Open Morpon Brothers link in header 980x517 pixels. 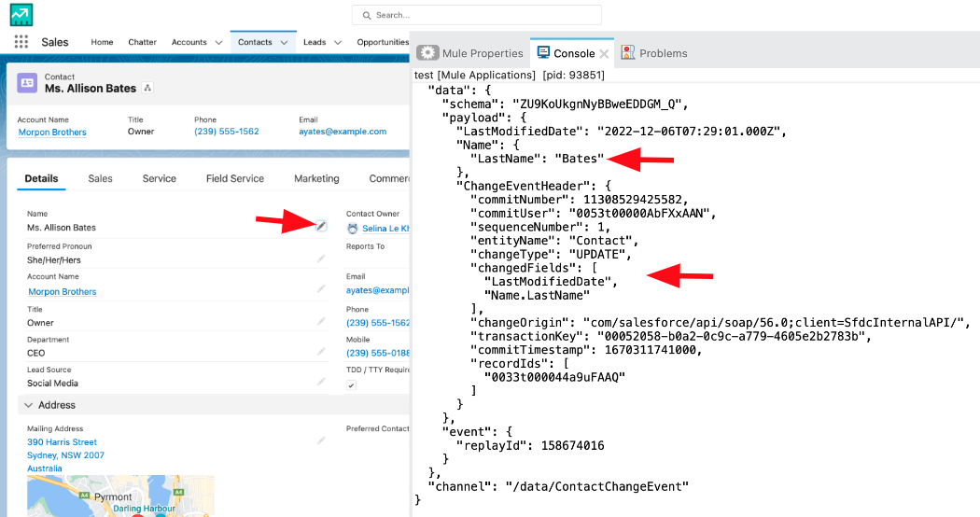(52, 132)
